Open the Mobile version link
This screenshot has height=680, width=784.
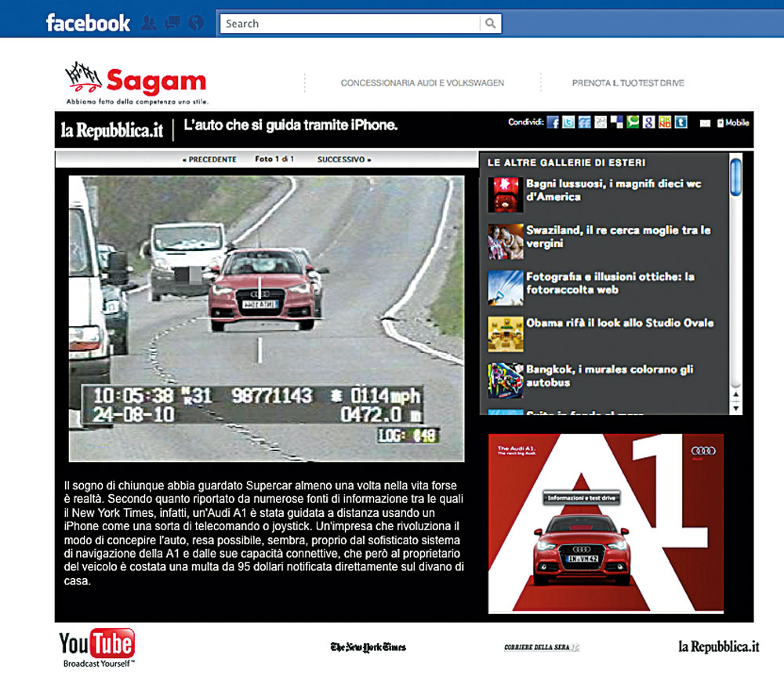tap(733, 122)
